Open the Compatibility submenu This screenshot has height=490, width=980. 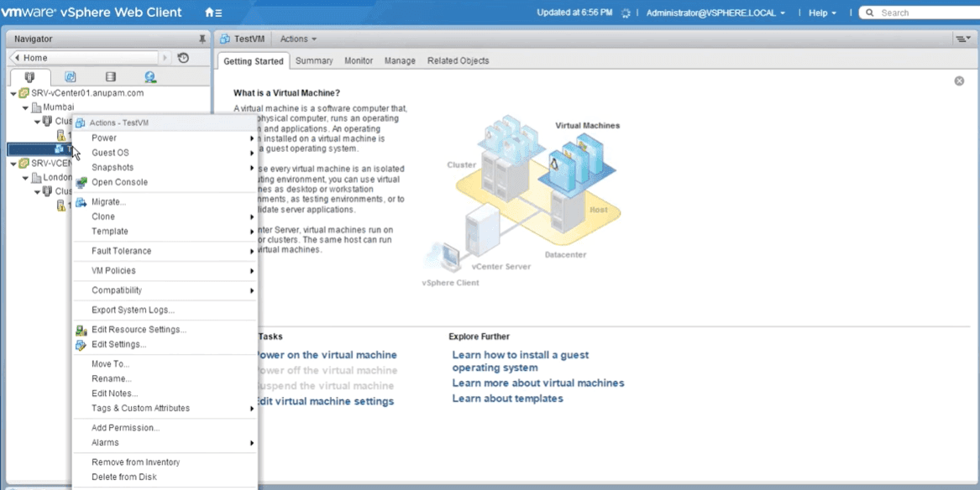165,290
